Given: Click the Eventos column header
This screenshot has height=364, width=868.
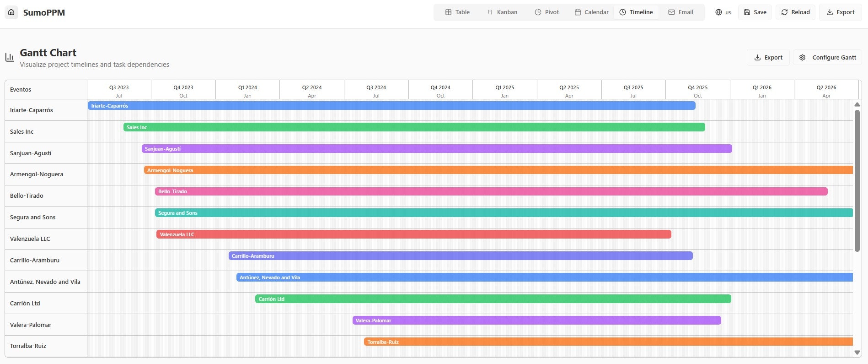Looking at the screenshot, I should pos(21,90).
